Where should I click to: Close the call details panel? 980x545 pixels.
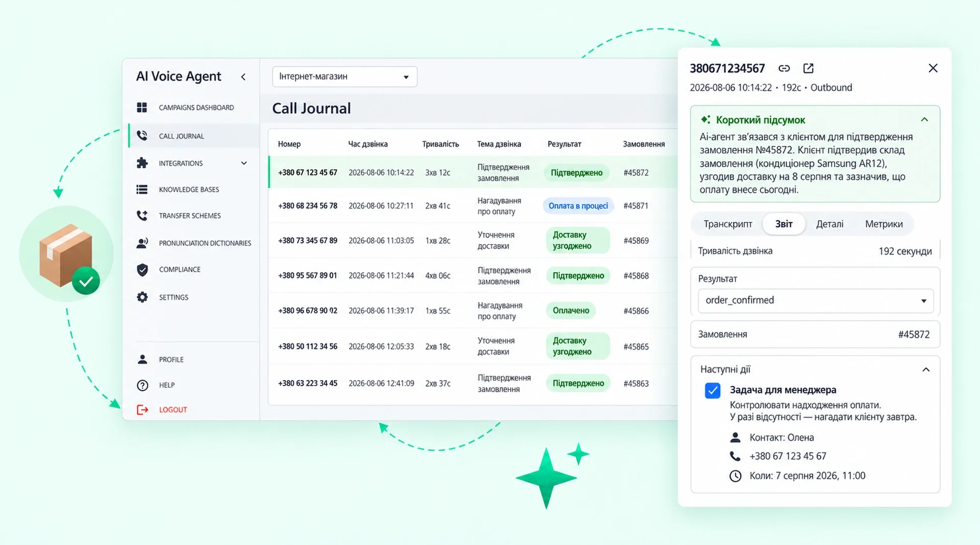[x=933, y=68]
